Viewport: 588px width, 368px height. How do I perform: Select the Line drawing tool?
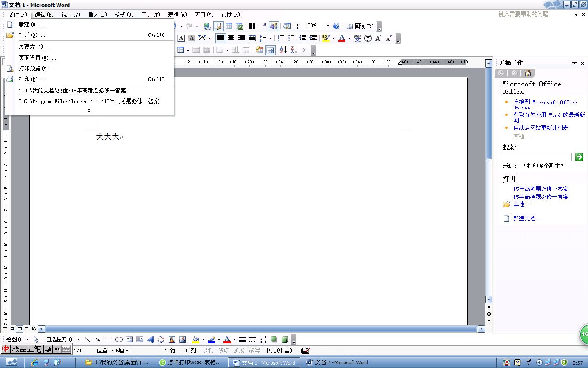(87, 339)
